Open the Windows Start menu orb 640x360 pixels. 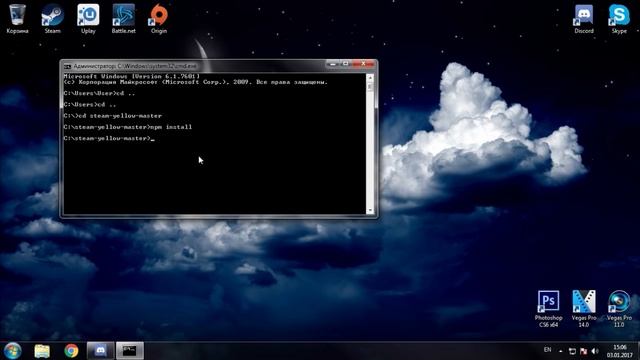pyautogui.click(x=13, y=351)
